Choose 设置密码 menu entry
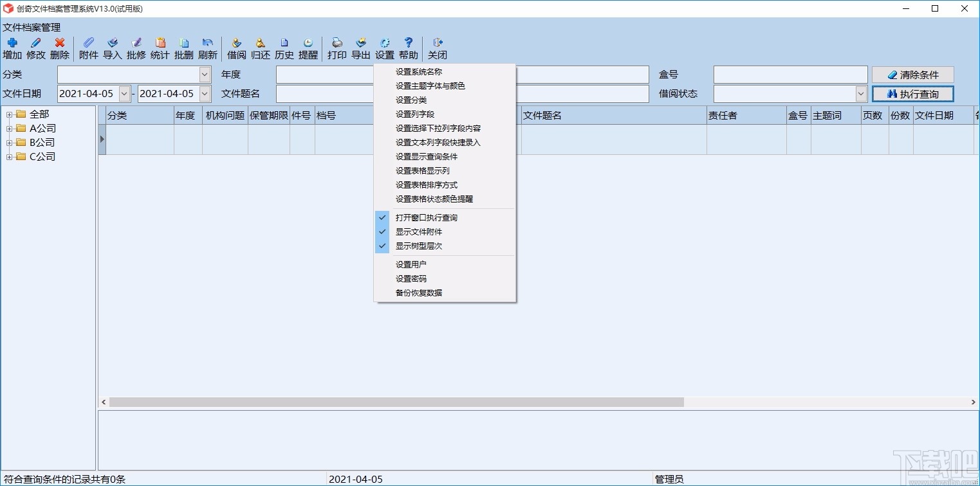 tap(445, 279)
